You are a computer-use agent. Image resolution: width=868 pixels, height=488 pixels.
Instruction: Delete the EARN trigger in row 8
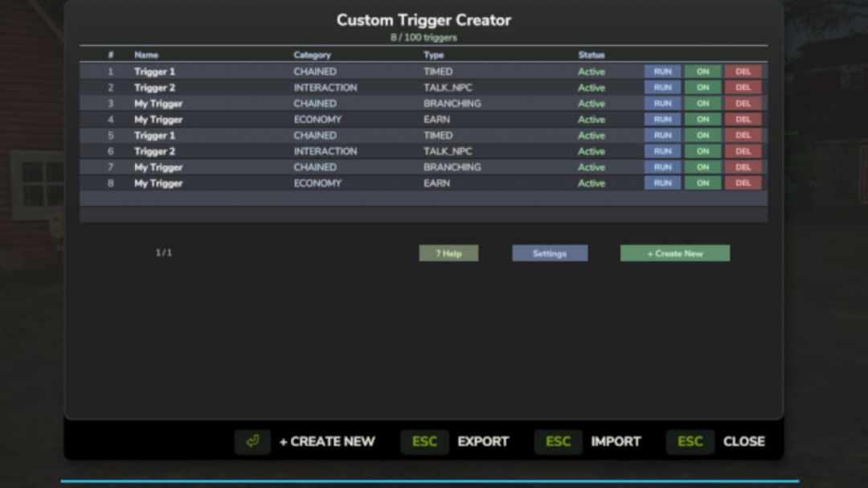click(x=743, y=182)
